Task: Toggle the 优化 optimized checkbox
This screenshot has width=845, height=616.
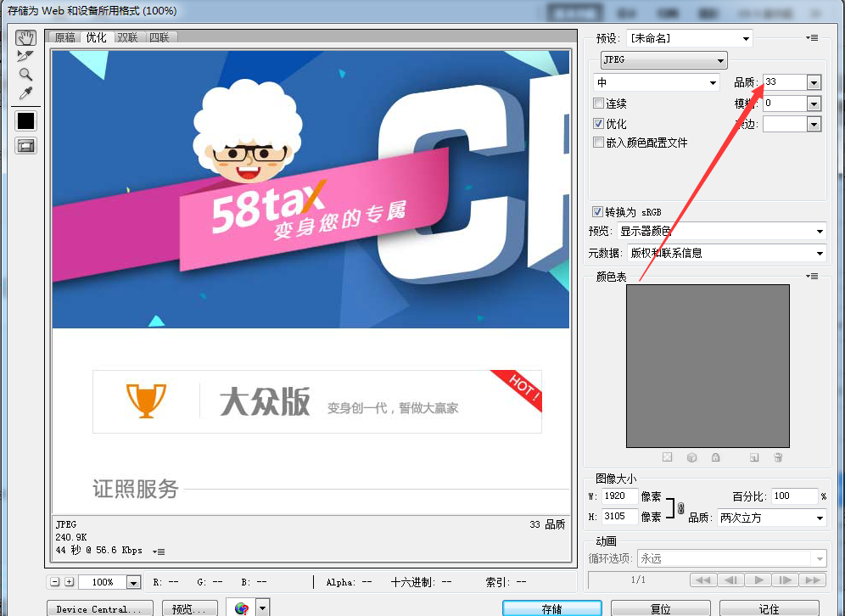Action: (598, 123)
